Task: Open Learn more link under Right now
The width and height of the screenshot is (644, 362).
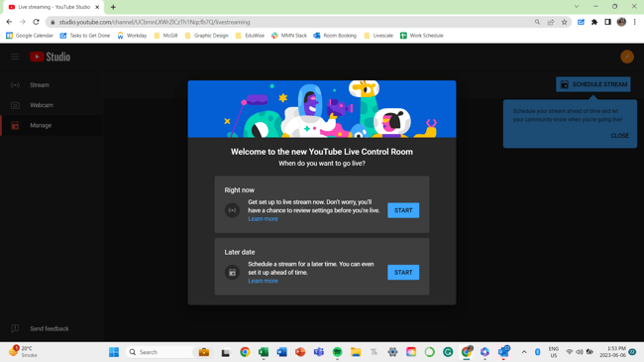Action: (263, 219)
